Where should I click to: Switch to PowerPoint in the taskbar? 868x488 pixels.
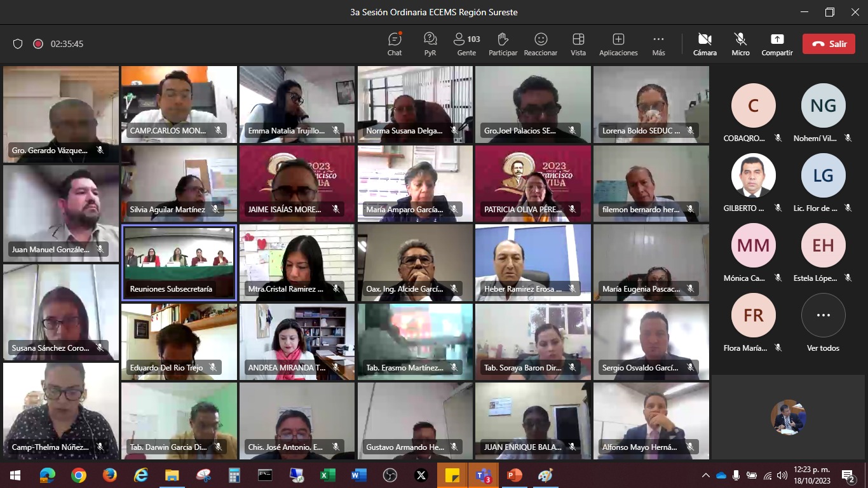[514, 475]
